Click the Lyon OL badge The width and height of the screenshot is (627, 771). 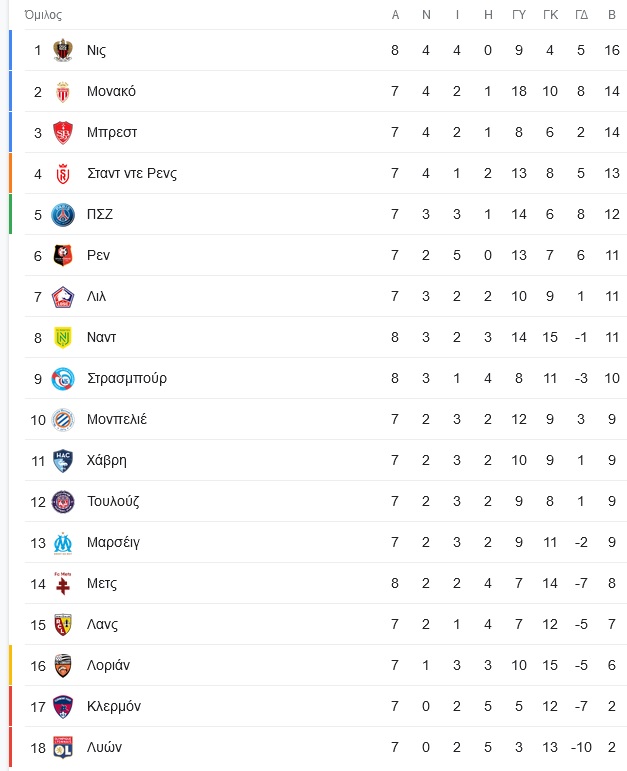(x=63, y=747)
